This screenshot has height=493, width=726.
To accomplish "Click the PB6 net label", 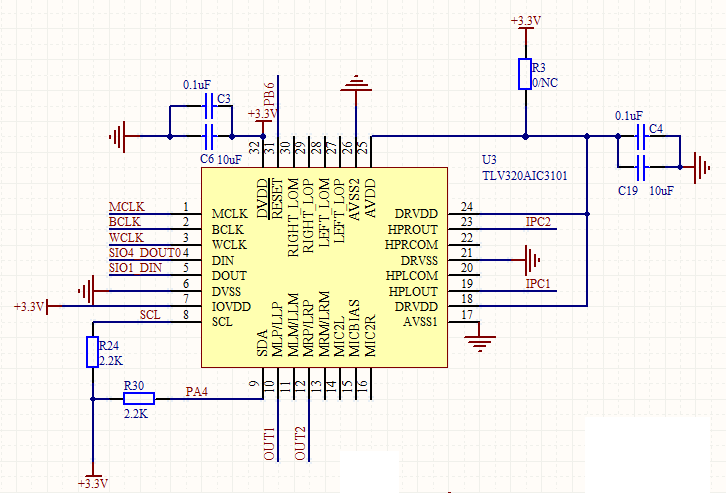I will tap(269, 94).
